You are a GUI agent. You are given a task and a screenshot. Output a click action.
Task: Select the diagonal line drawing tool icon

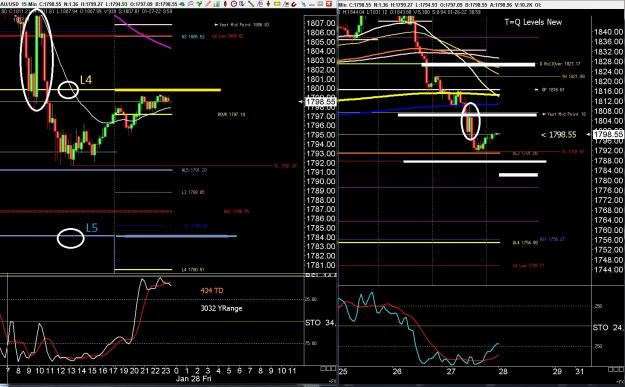click(x=251, y=4)
